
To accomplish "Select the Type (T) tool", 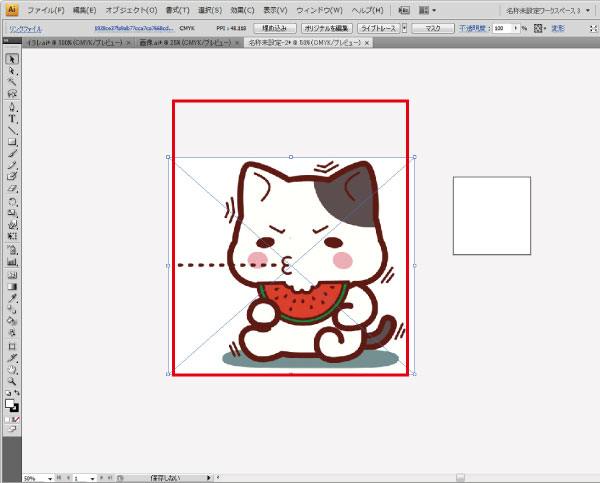I will 12,119.
